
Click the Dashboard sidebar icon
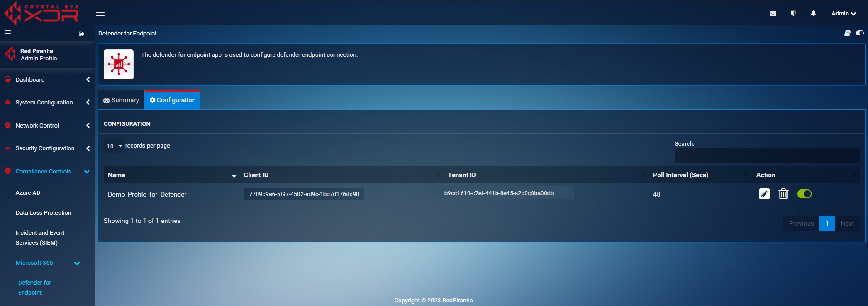coord(8,79)
